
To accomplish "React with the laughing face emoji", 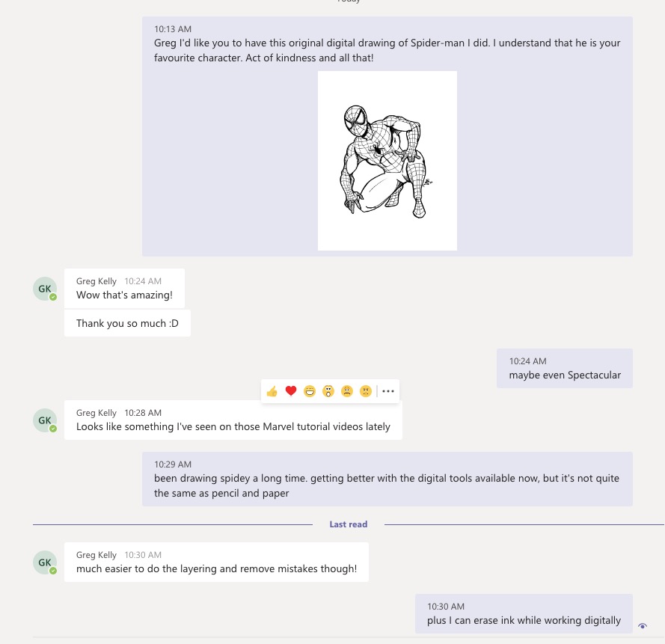I will pyautogui.click(x=310, y=391).
